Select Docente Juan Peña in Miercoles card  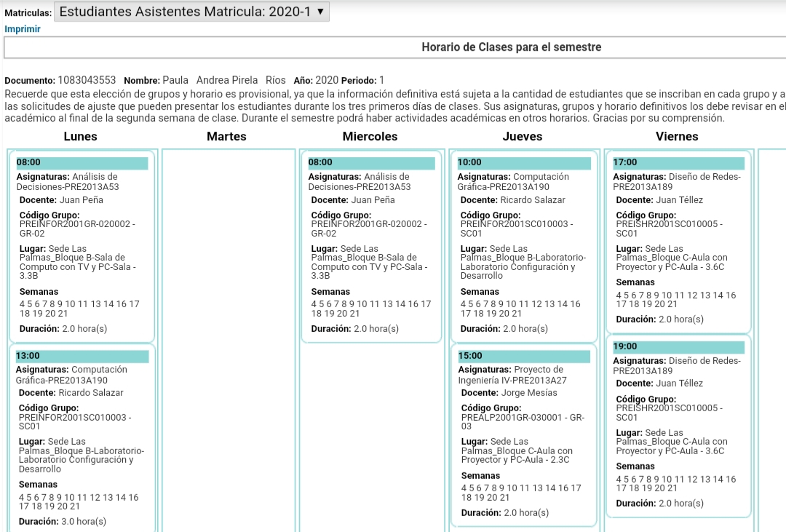(353, 200)
